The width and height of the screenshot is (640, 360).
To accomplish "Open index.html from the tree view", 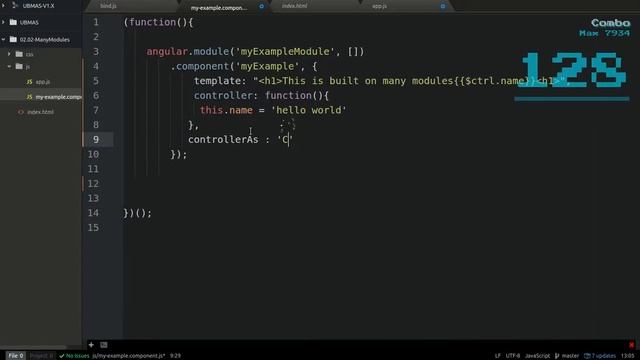I will [x=40, y=112].
